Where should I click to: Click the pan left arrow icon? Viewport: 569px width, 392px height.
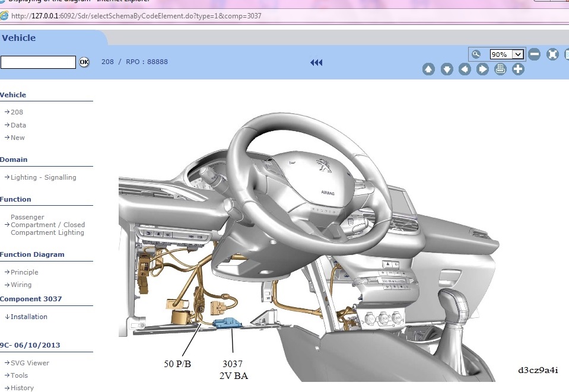pyautogui.click(x=465, y=69)
